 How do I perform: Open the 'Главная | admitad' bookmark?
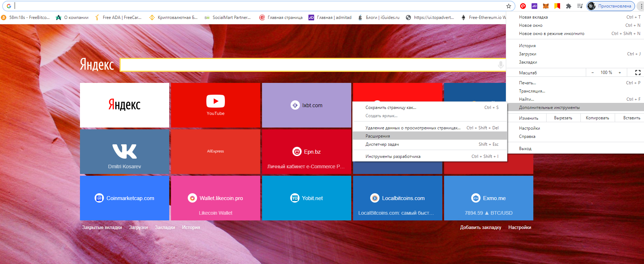pyautogui.click(x=330, y=18)
